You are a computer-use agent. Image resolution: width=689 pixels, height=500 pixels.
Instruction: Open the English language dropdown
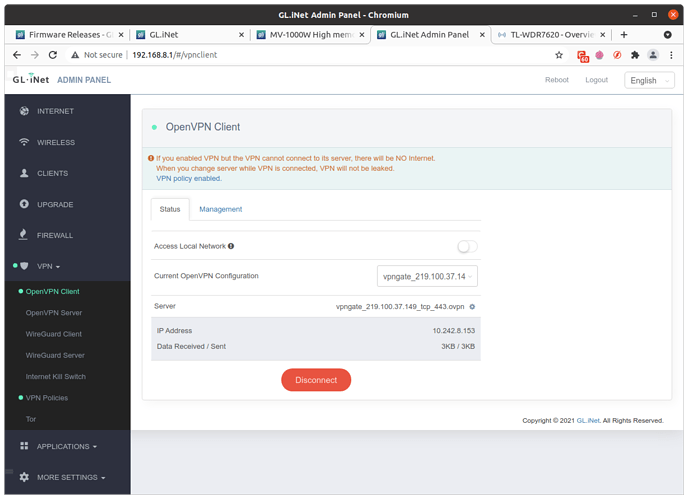click(x=649, y=80)
